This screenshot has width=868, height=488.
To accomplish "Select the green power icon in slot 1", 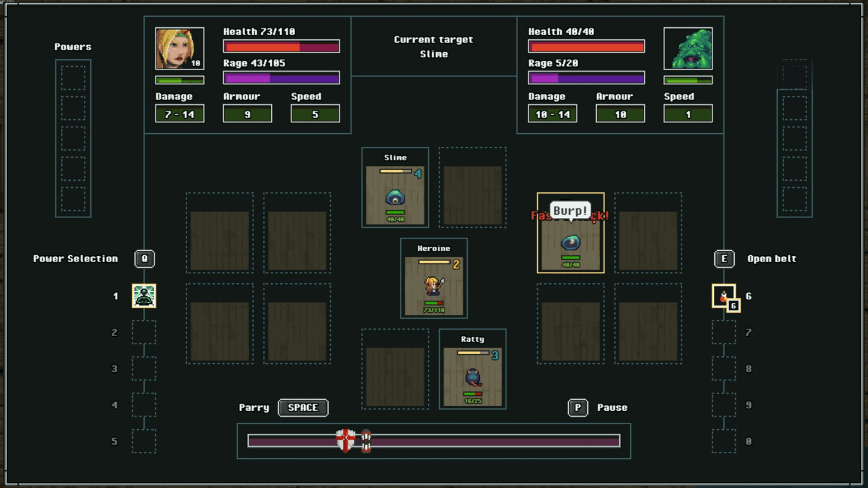I will tap(144, 296).
